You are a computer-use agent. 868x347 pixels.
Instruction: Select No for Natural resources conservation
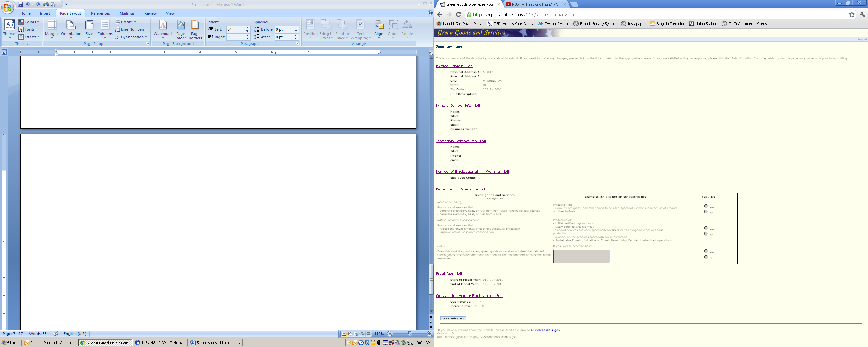(706, 234)
